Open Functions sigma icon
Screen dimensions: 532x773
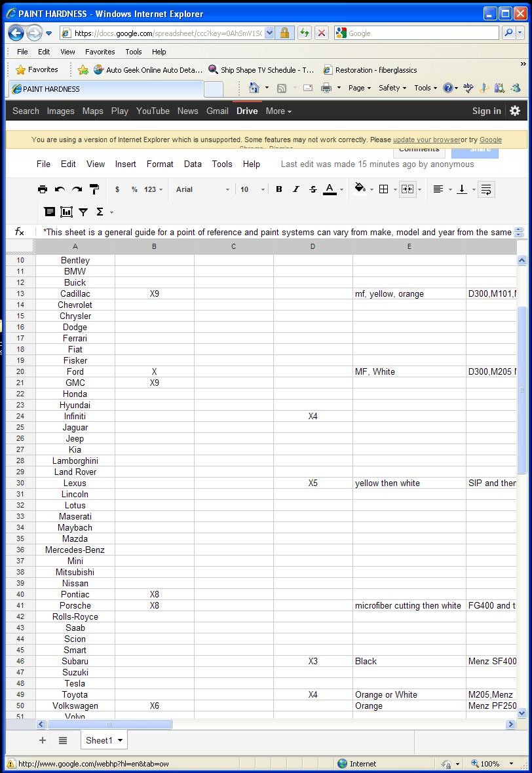(100, 212)
